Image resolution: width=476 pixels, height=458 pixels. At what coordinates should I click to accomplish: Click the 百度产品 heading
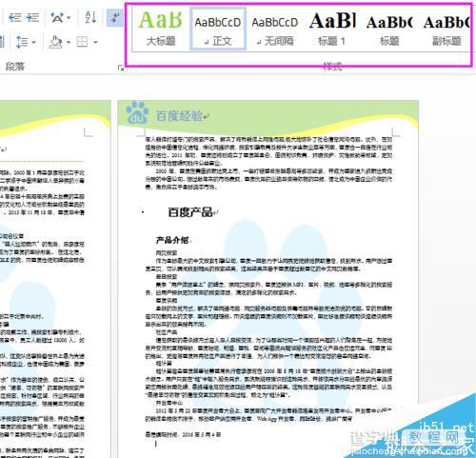point(190,212)
